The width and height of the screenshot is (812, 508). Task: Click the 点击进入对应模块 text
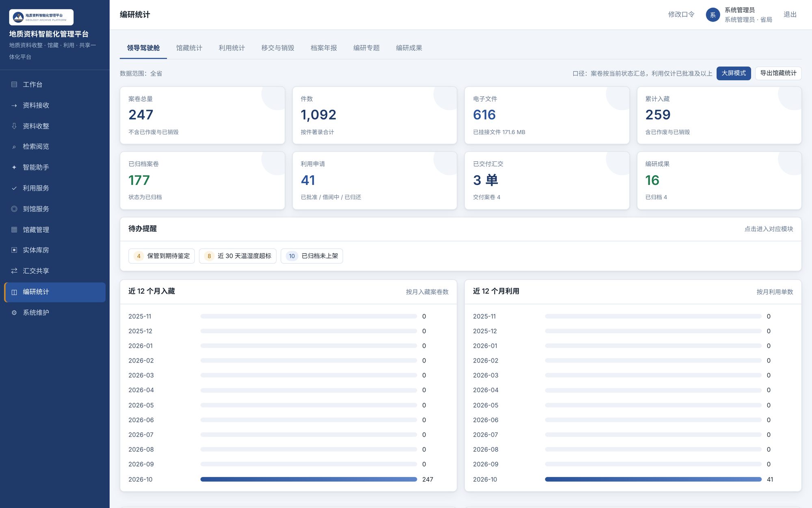click(x=769, y=229)
